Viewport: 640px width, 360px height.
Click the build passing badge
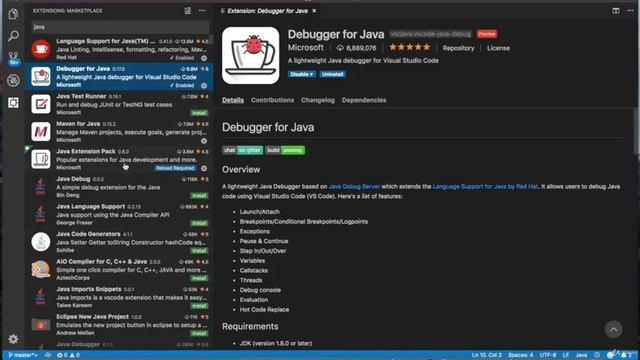pyautogui.click(x=285, y=150)
